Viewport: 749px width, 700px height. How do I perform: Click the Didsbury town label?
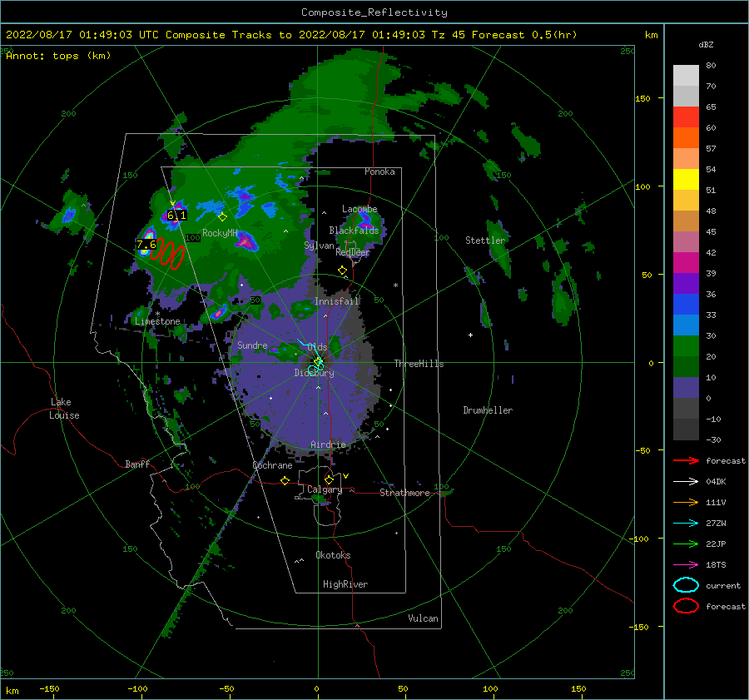click(x=314, y=373)
